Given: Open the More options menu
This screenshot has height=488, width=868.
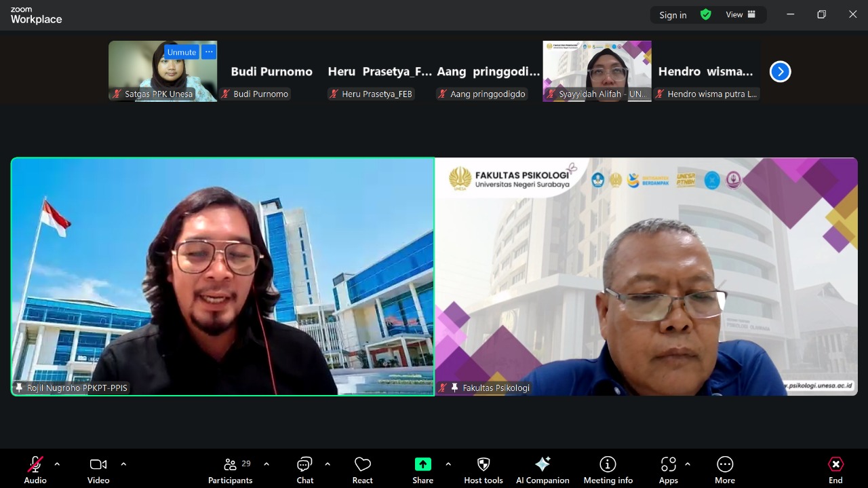Looking at the screenshot, I should (x=724, y=470).
